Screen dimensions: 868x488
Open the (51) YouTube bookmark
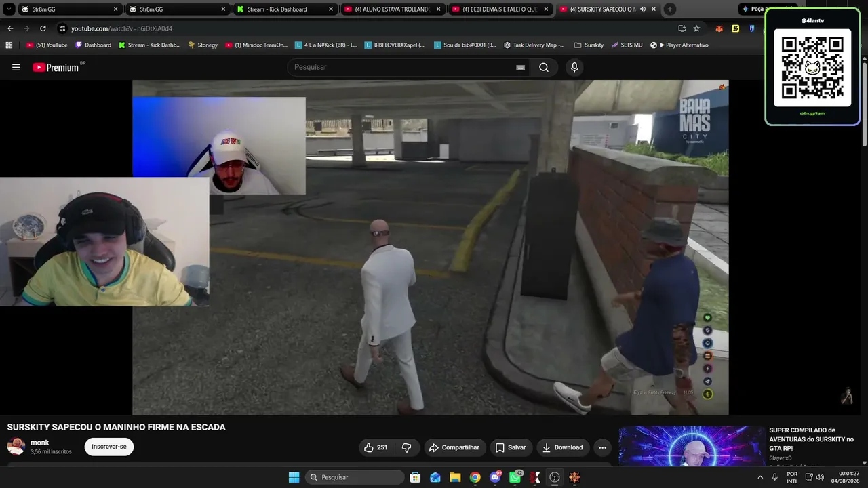[x=47, y=45]
